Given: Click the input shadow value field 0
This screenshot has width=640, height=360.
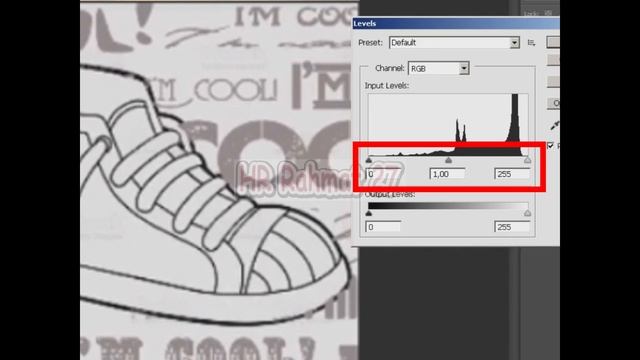Looking at the screenshot, I should click(382, 174).
